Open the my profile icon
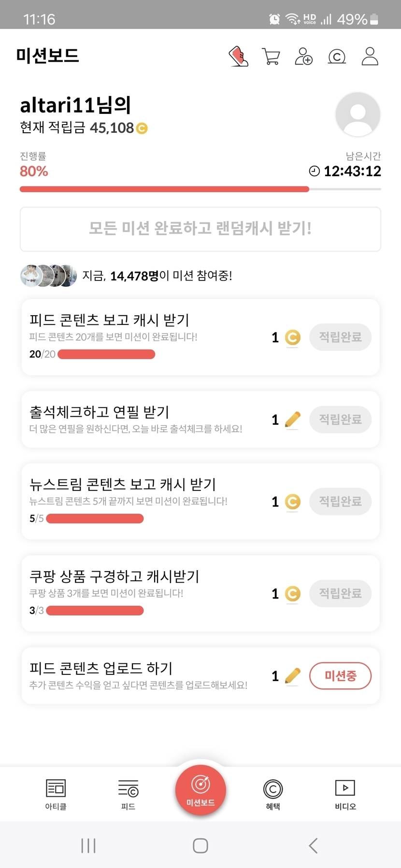The height and width of the screenshot is (868, 401). coord(370,56)
